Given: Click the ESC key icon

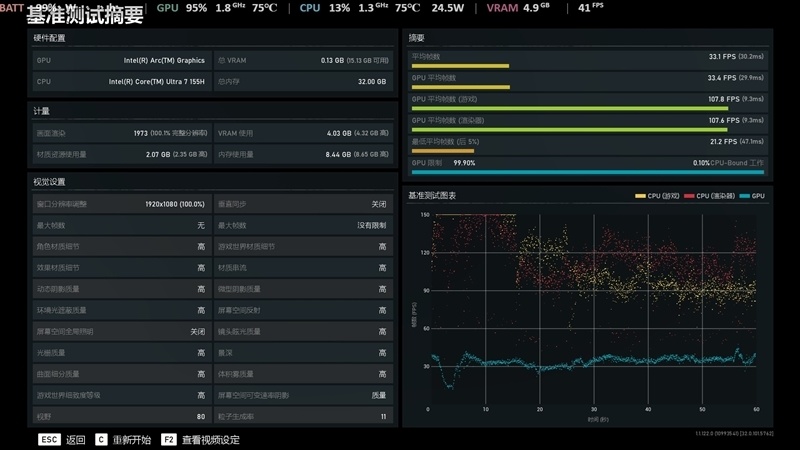Looking at the screenshot, I should pos(49,439).
